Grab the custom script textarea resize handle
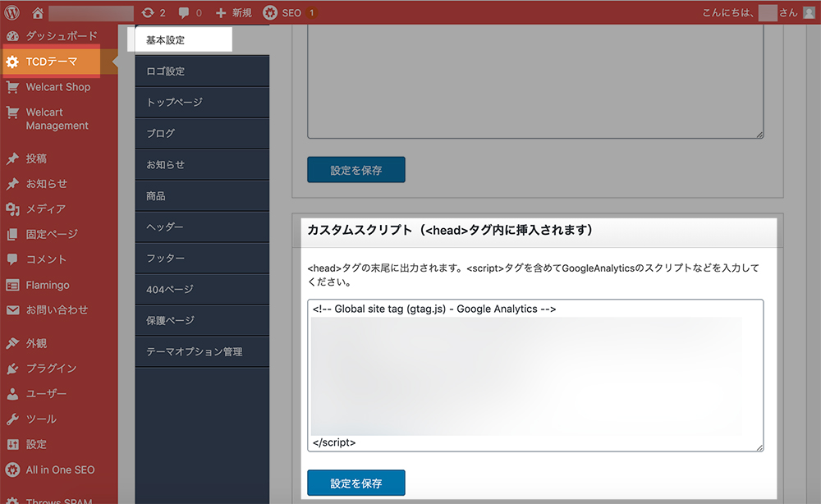 [759, 447]
